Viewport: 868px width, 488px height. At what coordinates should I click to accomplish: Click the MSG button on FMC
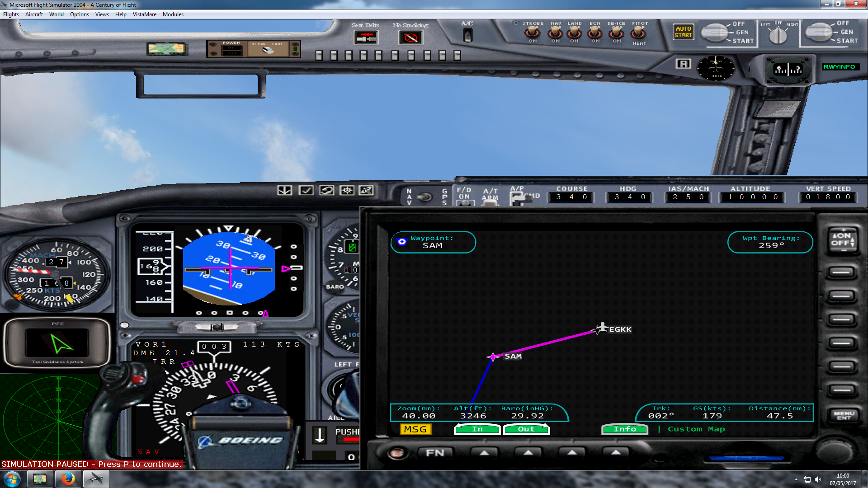coord(414,428)
